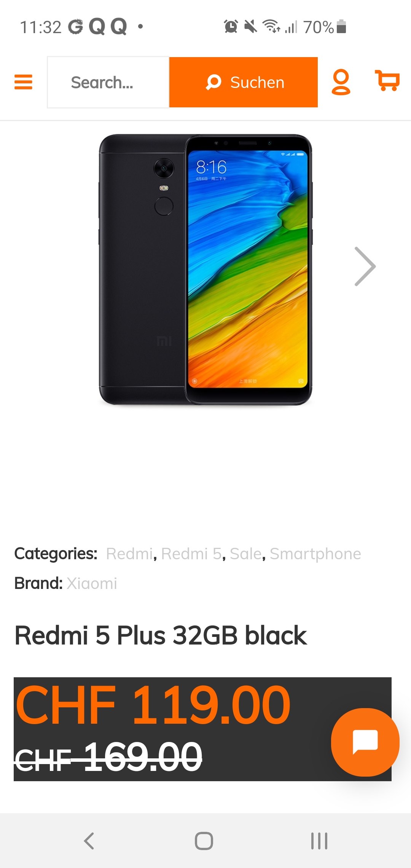The height and width of the screenshot is (868, 411).
Task: Open the shopping cart icon
Action: 387,80
